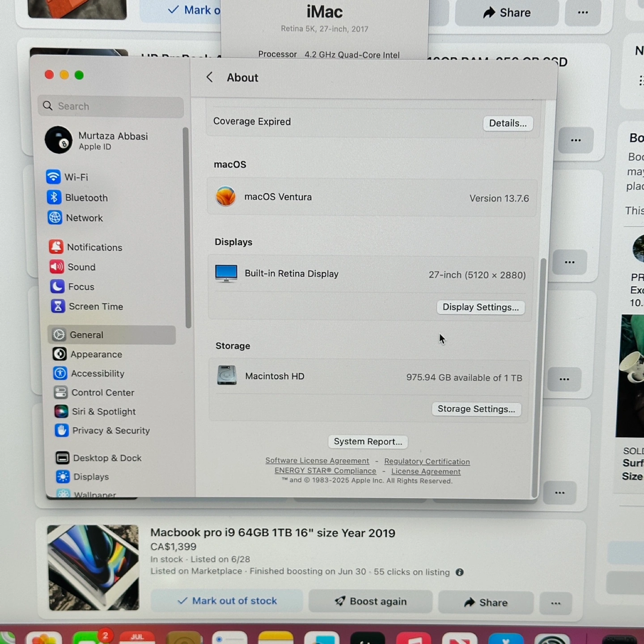Open Displays settings in sidebar
644x644 pixels.
82,477
